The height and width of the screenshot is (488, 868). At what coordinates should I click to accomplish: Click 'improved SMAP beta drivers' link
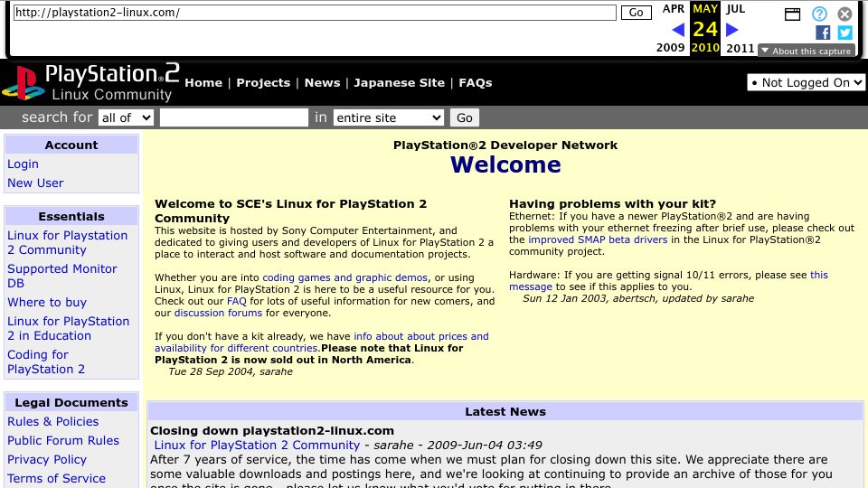(598, 239)
